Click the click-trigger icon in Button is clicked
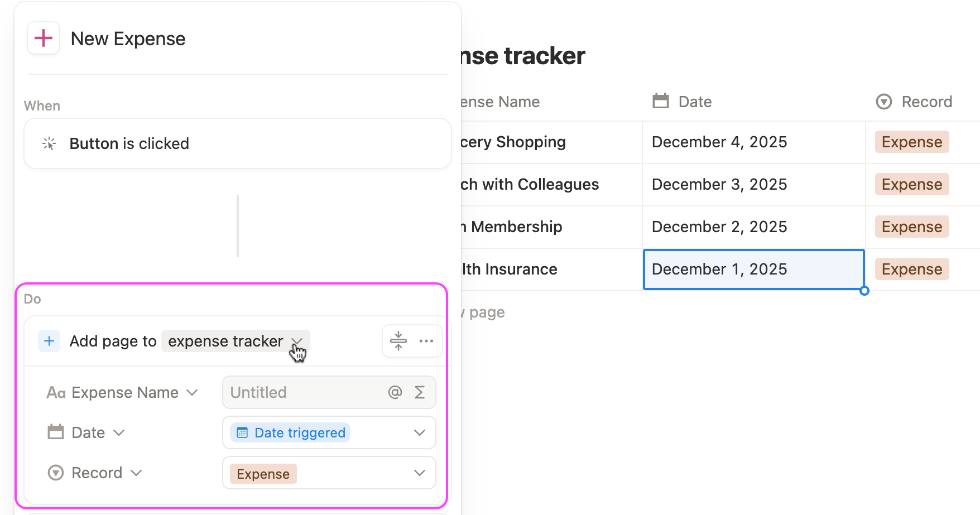 pyautogui.click(x=49, y=143)
